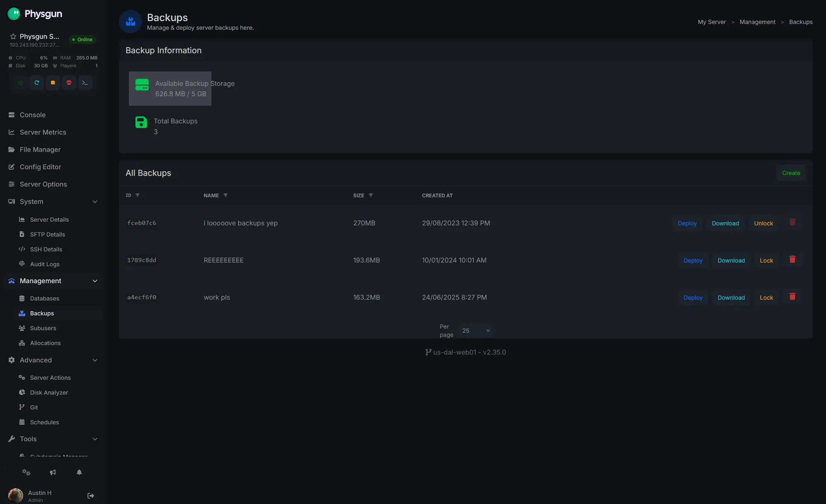Select Backups in the sidebar
Image resolution: width=826 pixels, height=504 pixels.
[x=58, y=313]
